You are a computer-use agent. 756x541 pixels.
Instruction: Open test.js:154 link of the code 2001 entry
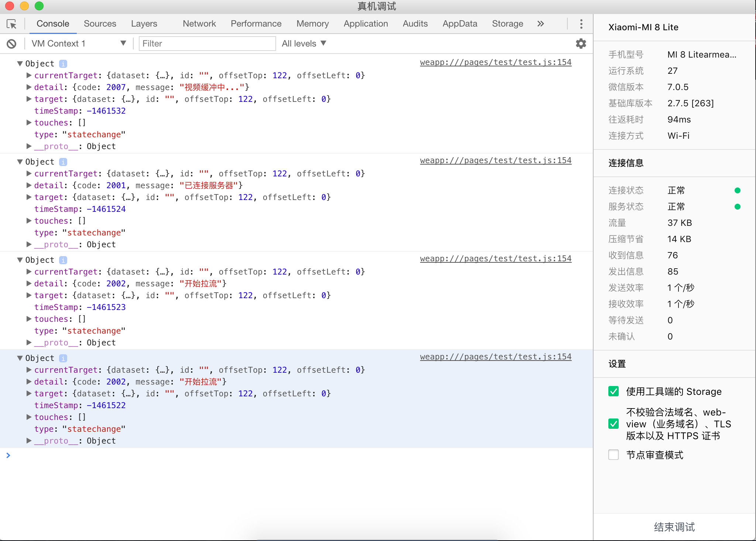pyautogui.click(x=496, y=160)
